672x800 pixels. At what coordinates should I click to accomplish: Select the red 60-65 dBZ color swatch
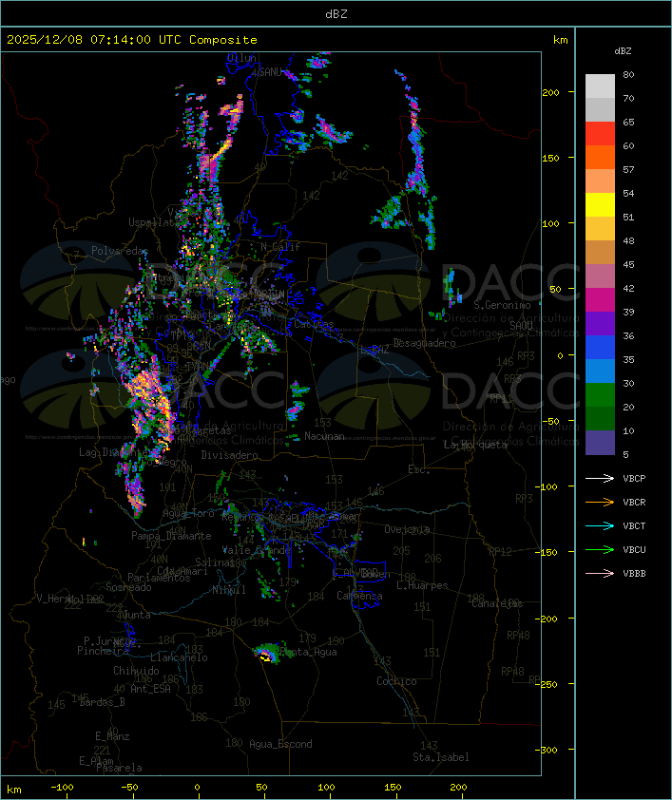(600, 134)
